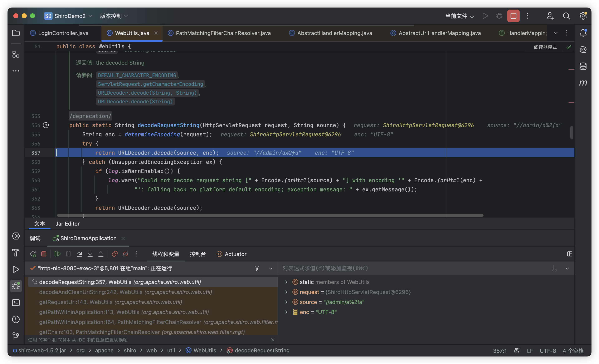Toggle Reader Mode label
This screenshot has width=599, height=364.
coord(545,47)
